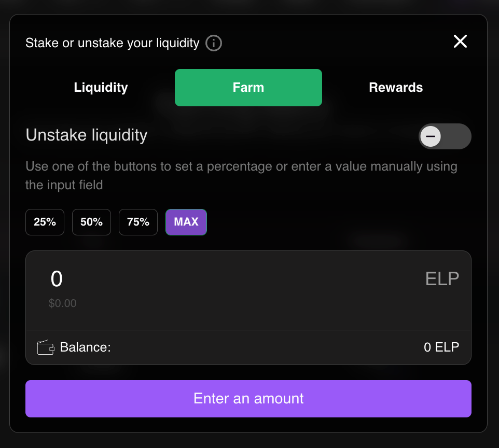Click the amount input field showing 0

223,279
